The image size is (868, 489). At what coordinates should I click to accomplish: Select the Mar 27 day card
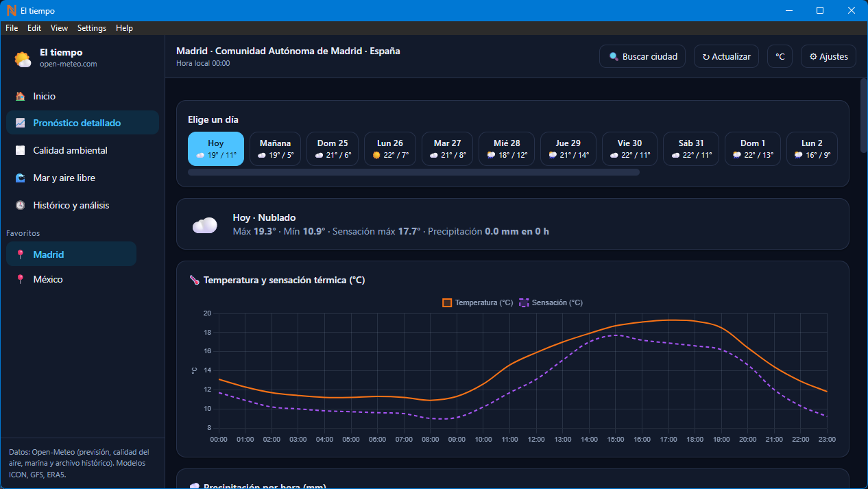447,149
